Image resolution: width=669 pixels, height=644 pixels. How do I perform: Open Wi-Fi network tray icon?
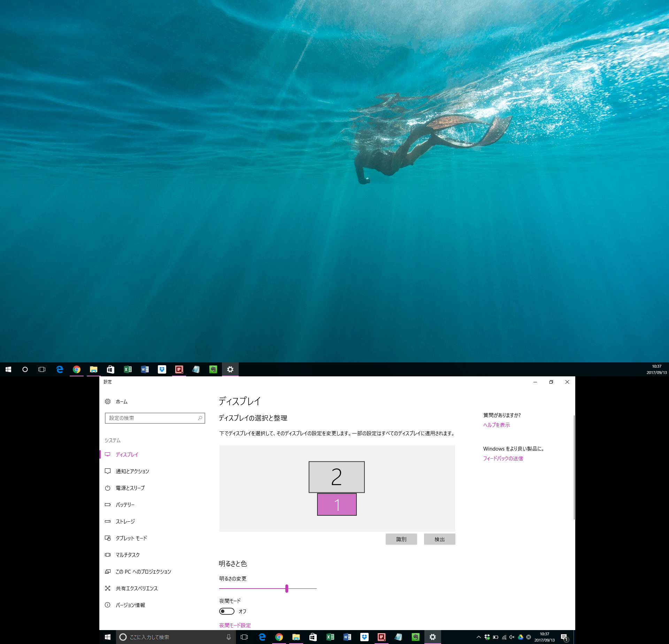[504, 637]
